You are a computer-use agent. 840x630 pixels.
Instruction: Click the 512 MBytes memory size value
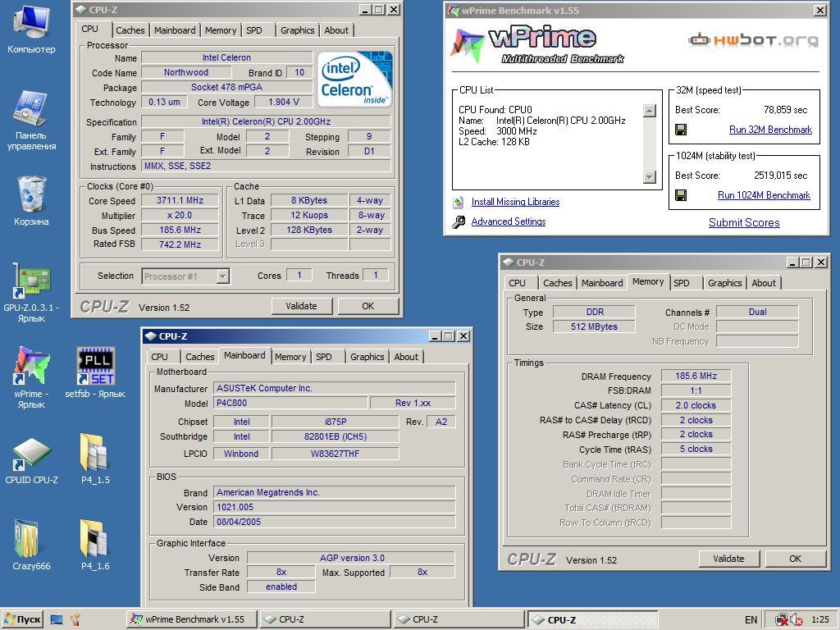point(594,326)
